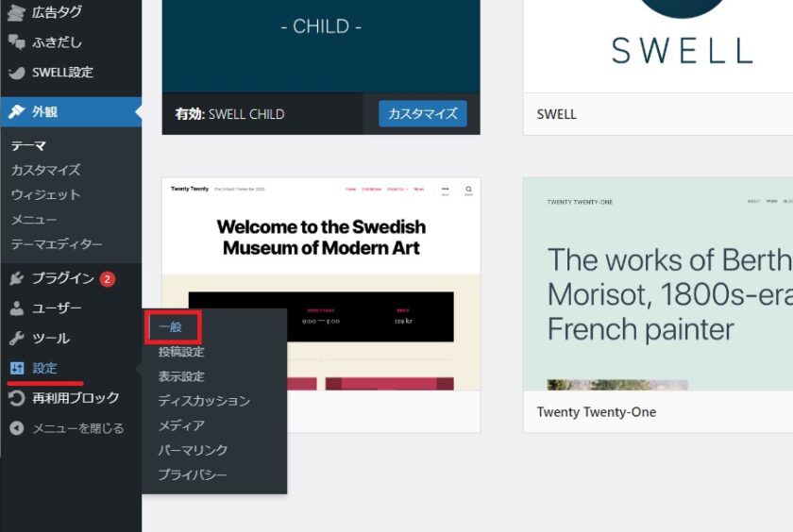Collapse sidebar via メニューを閉じる
The image size is (793, 532).
click(71, 428)
